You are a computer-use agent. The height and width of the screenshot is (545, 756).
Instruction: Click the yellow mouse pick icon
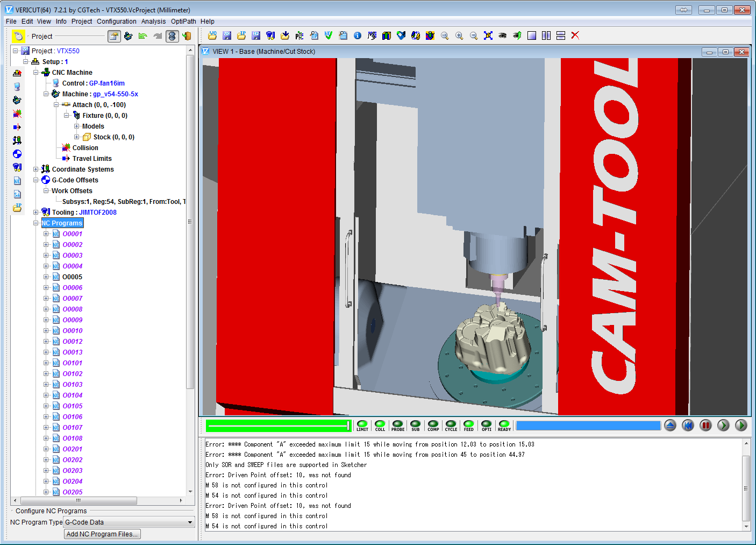pyautogui.click(x=18, y=36)
